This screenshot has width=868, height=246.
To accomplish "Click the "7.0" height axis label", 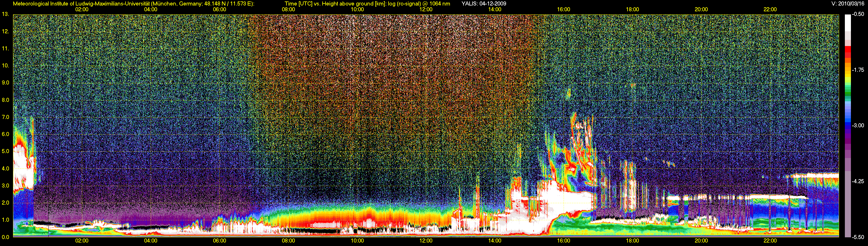I will pos(5,117).
